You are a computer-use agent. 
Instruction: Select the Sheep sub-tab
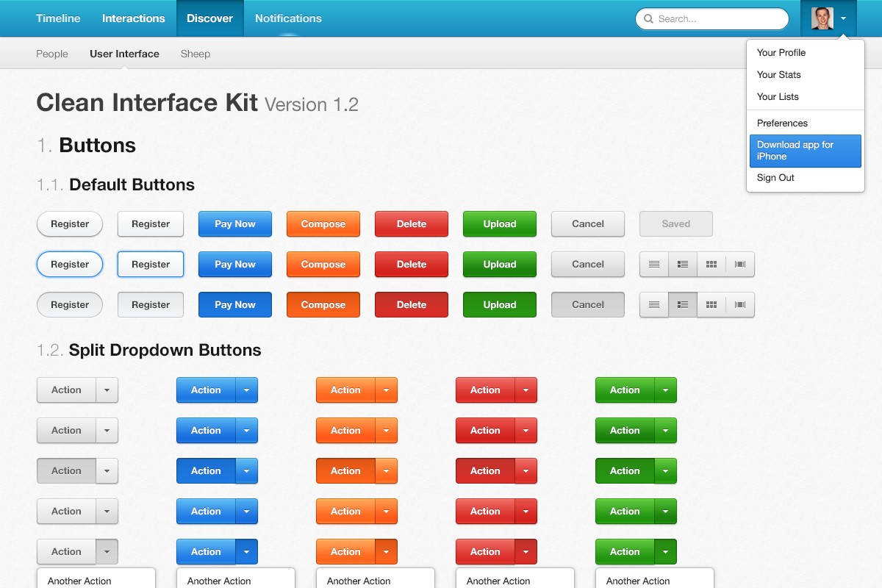point(196,54)
